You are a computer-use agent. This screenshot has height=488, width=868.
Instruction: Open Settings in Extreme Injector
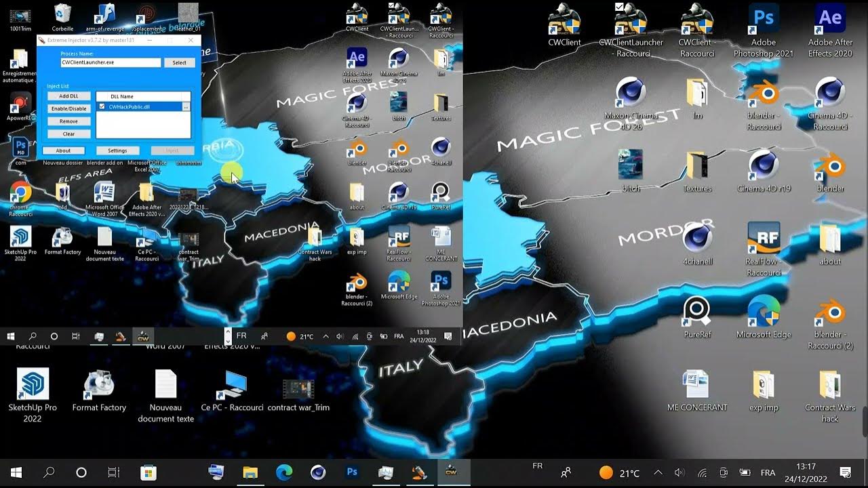pyautogui.click(x=117, y=150)
